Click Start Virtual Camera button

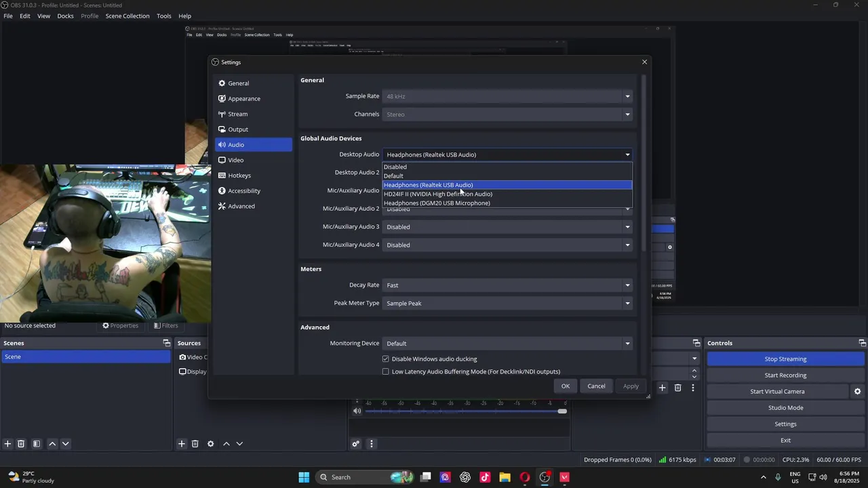pyautogui.click(x=777, y=392)
